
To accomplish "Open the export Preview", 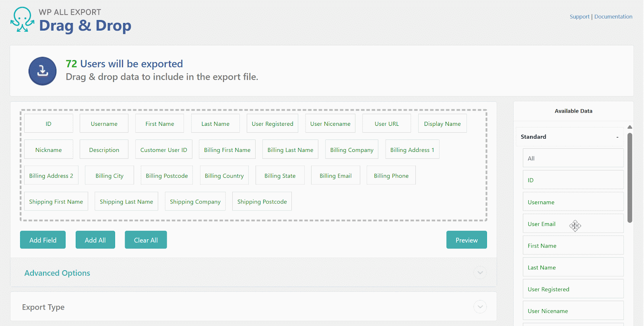I will coord(466,240).
